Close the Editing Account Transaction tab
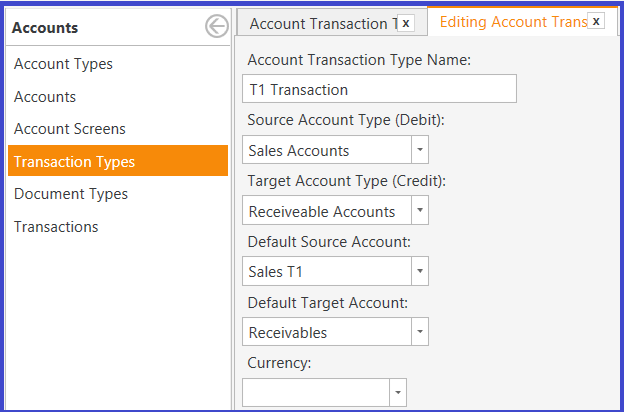Image resolution: width=624 pixels, height=412 pixels. pos(596,21)
